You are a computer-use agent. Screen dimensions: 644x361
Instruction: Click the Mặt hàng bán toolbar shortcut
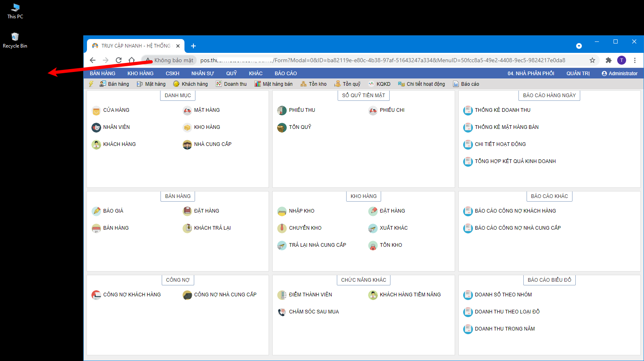[x=273, y=84]
